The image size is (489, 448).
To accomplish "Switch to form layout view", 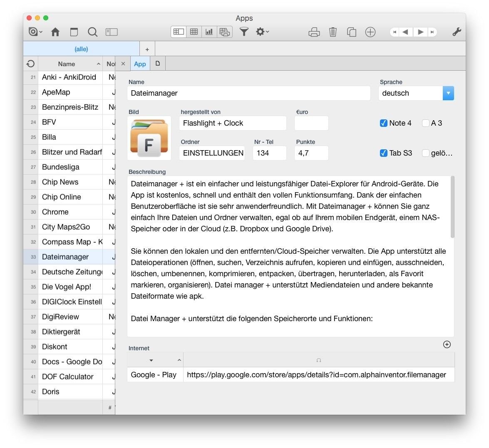I will pyautogui.click(x=179, y=32).
